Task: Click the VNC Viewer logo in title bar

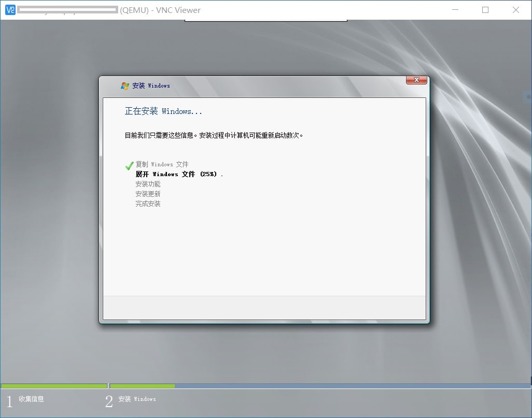Action: click(x=10, y=10)
